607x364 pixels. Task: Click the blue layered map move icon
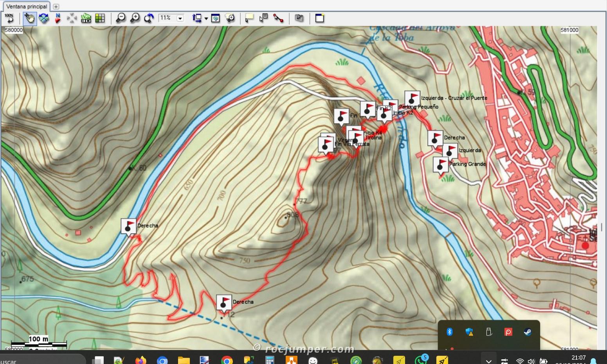[x=44, y=18]
